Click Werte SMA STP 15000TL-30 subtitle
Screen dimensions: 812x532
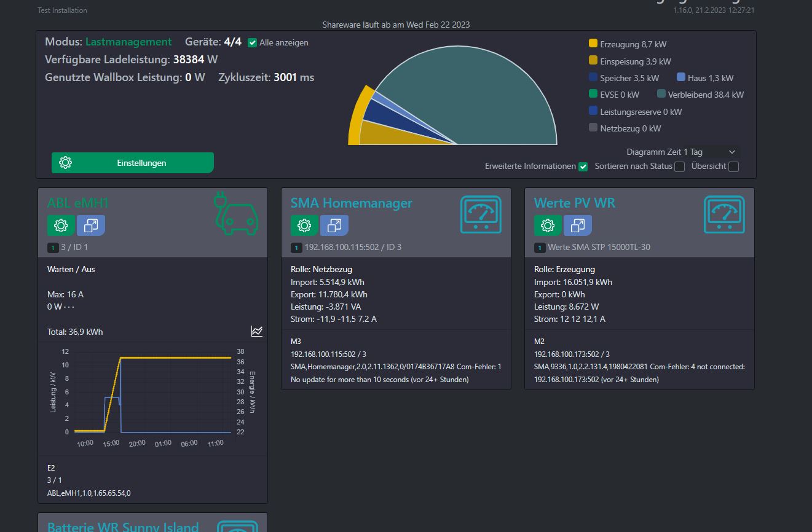[x=599, y=248]
